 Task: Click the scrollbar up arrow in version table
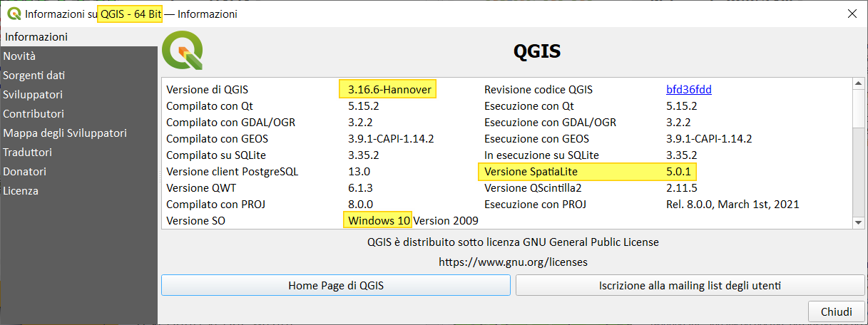pos(858,84)
